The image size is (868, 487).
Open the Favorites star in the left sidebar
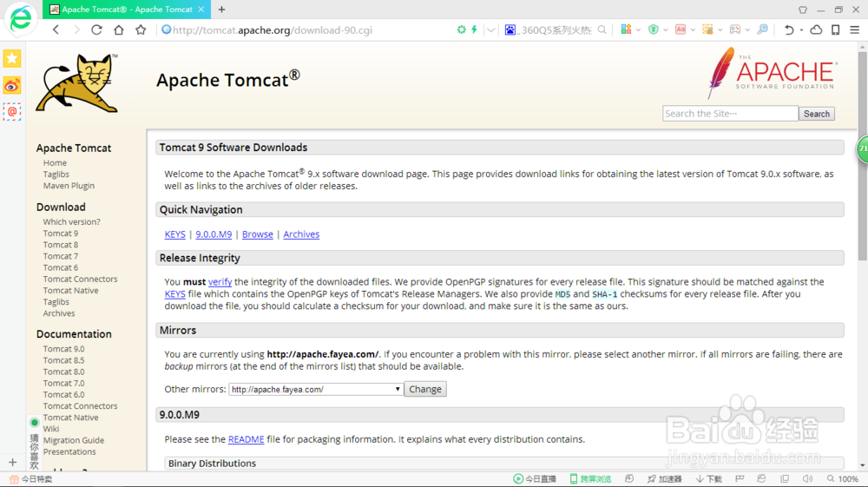pos(12,58)
